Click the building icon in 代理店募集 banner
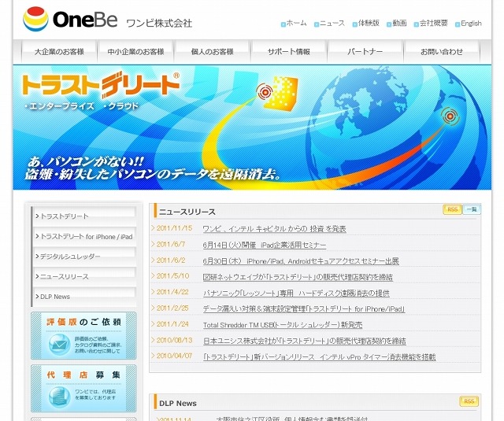504x421 pixels. pyautogui.click(x=60, y=397)
